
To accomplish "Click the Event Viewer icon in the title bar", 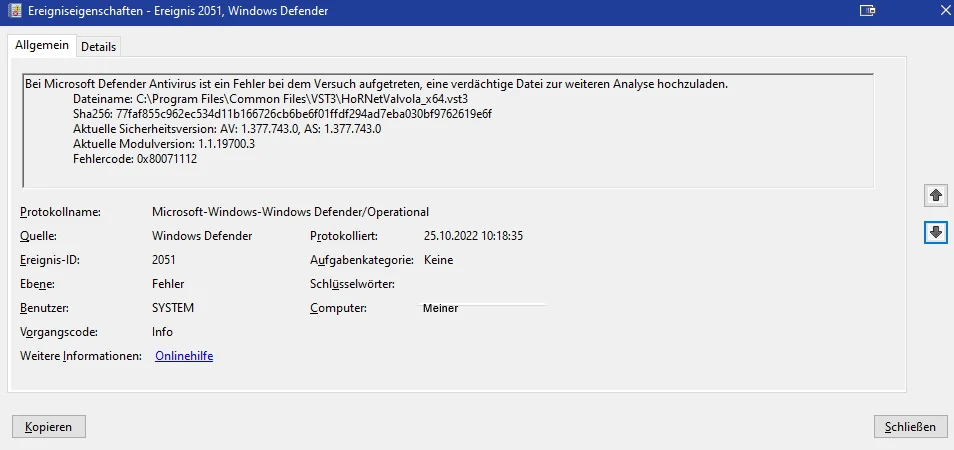I will (x=14, y=10).
